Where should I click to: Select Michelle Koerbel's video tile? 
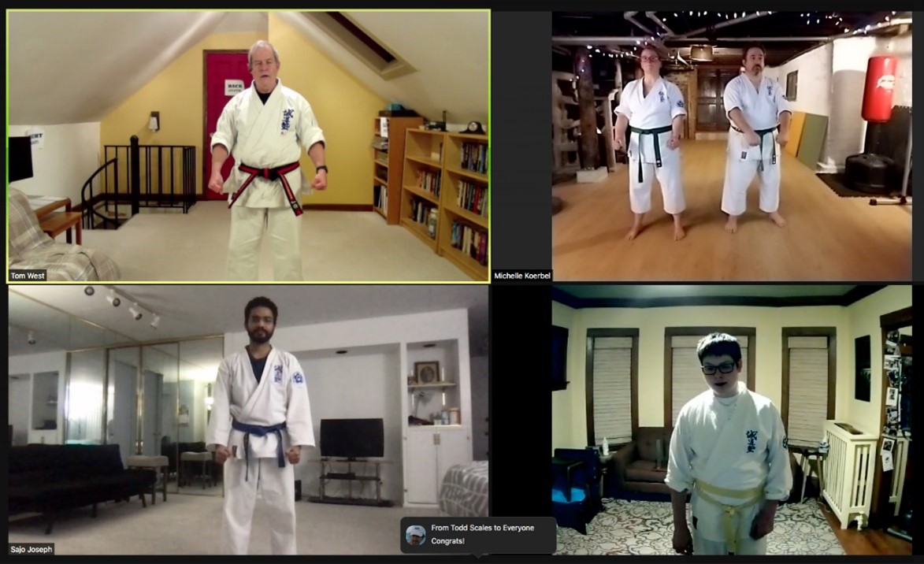[x=731, y=146]
